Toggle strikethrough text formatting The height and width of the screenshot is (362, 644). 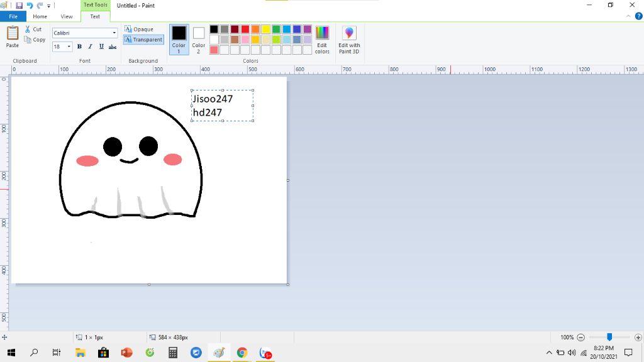tap(113, 47)
